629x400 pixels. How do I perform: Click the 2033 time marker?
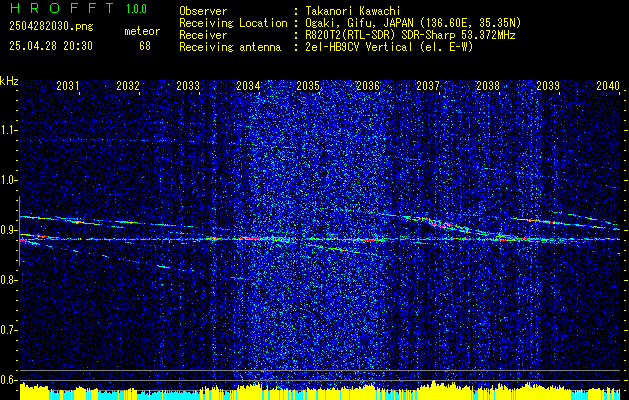188,85
